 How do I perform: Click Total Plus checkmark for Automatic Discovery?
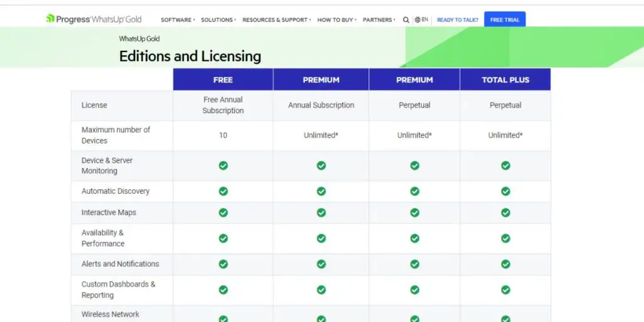click(506, 191)
